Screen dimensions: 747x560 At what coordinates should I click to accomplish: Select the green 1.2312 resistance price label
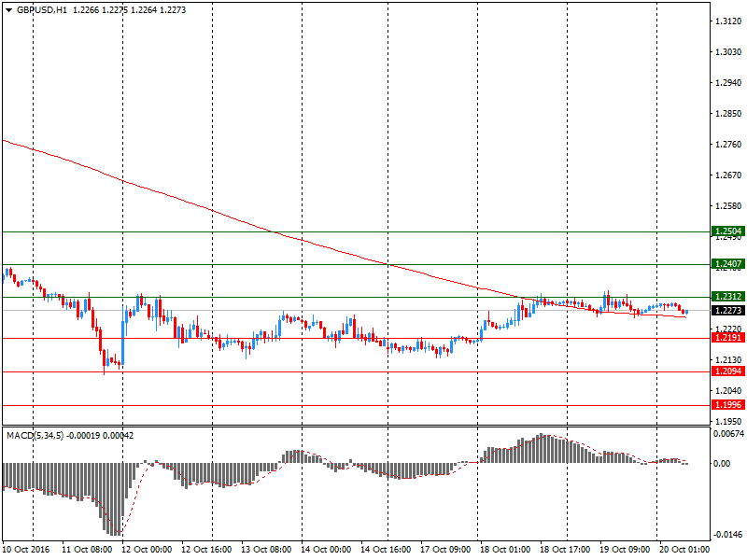click(x=728, y=297)
